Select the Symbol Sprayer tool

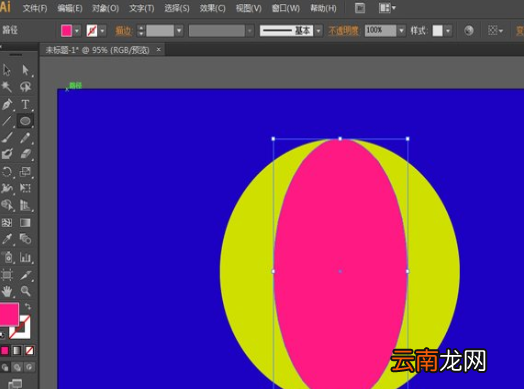(x=7, y=257)
